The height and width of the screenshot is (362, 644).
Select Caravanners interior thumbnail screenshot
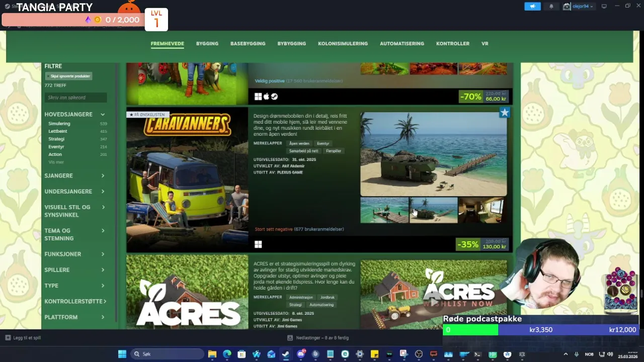tap(482, 210)
